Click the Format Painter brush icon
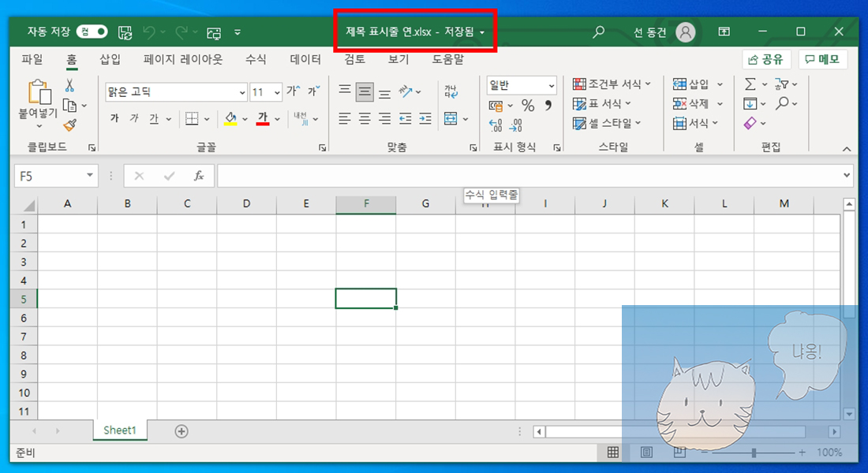Image resolution: width=868 pixels, height=473 pixels. coord(69,125)
